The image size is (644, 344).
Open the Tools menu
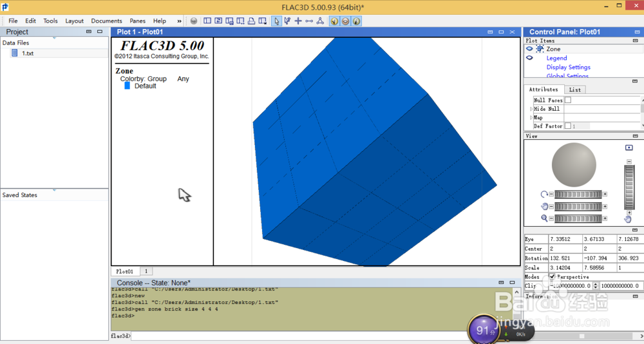50,21
